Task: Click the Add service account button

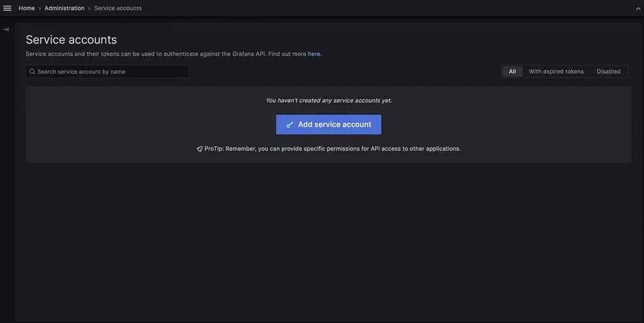Action: point(328,125)
